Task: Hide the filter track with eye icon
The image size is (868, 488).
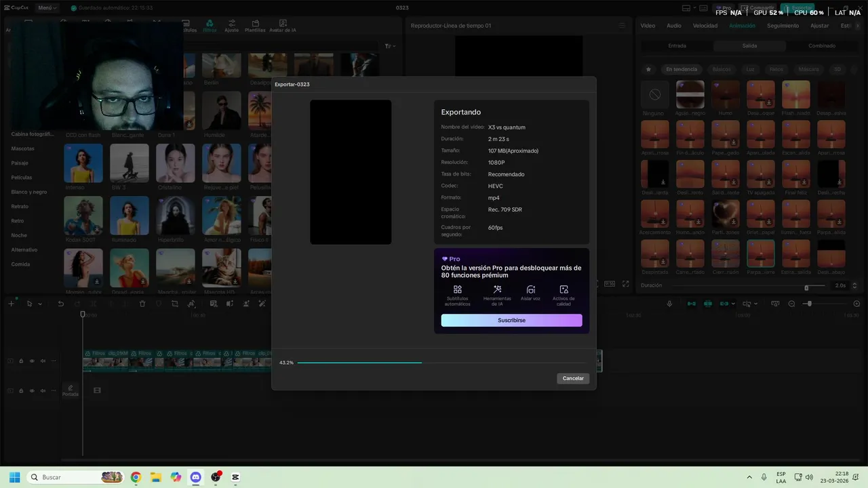Action: (x=32, y=361)
